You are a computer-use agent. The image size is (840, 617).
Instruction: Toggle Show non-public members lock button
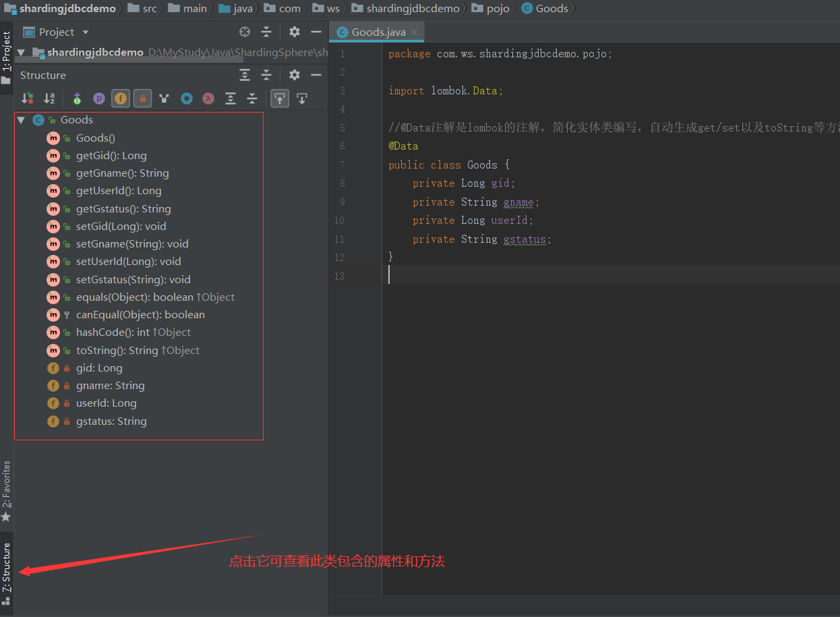(x=142, y=98)
